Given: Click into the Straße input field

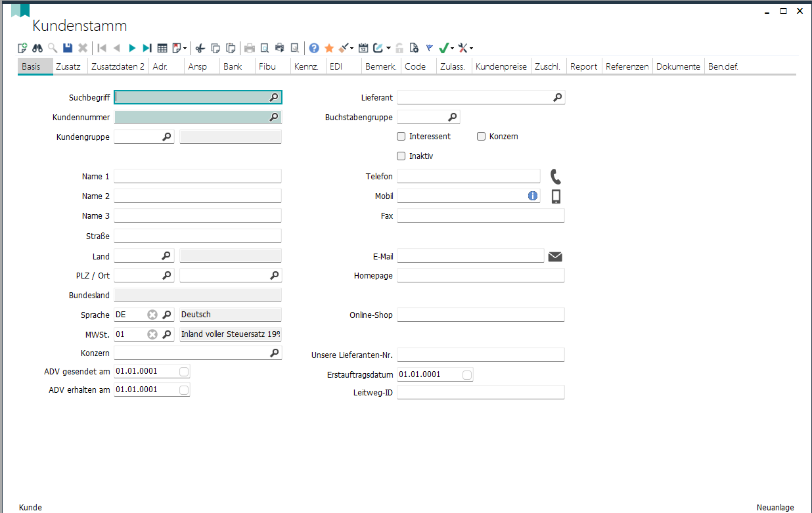Looking at the screenshot, I should click(x=198, y=236).
